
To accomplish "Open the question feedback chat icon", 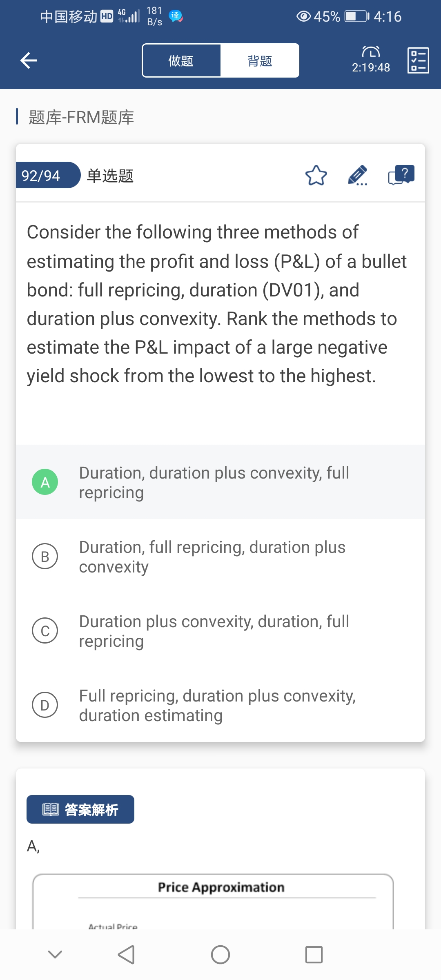I will point(401,176).
